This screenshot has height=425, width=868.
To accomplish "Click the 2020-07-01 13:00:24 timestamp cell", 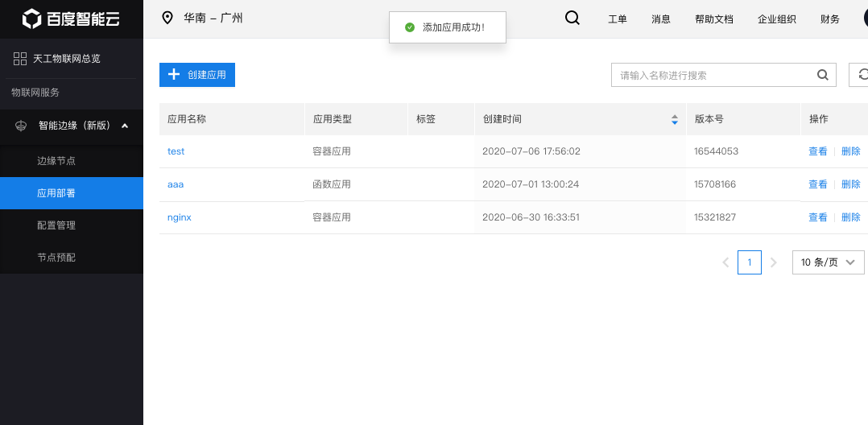I will pos(531,184).
